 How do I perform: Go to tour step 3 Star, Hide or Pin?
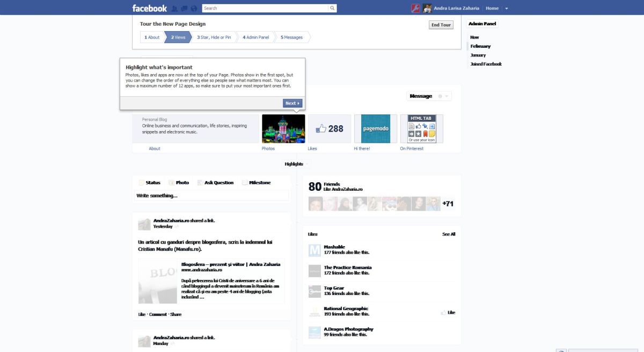(214, 38)
